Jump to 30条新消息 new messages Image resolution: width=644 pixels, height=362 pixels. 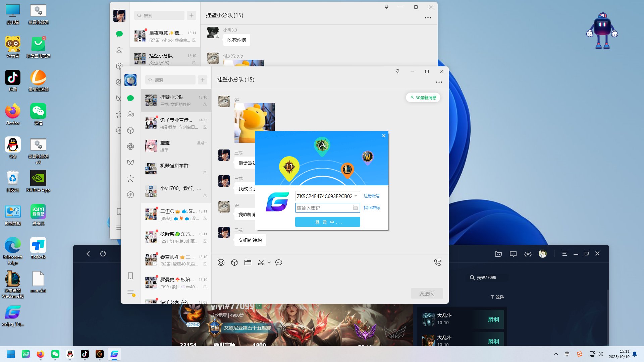click(423, 98)
